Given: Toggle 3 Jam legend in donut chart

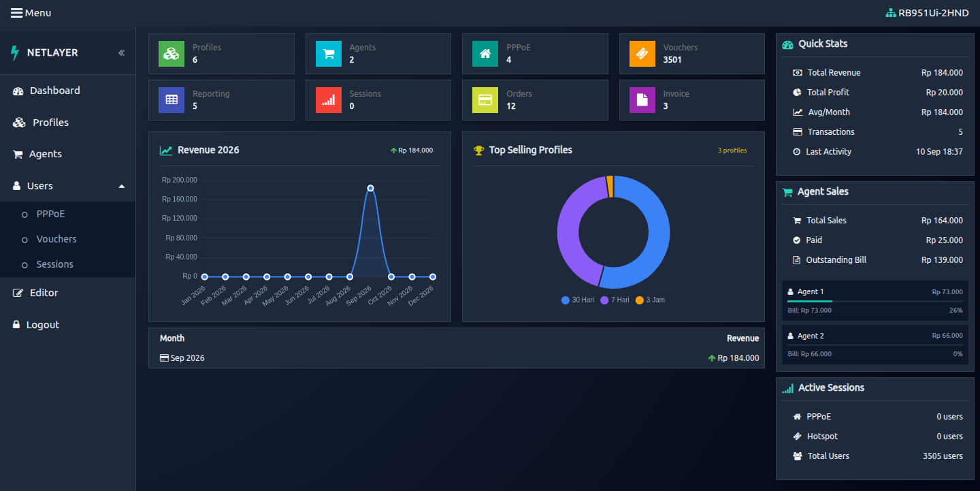Looking at the screenshot, I should pyautogui.click(x=650, y=300).
